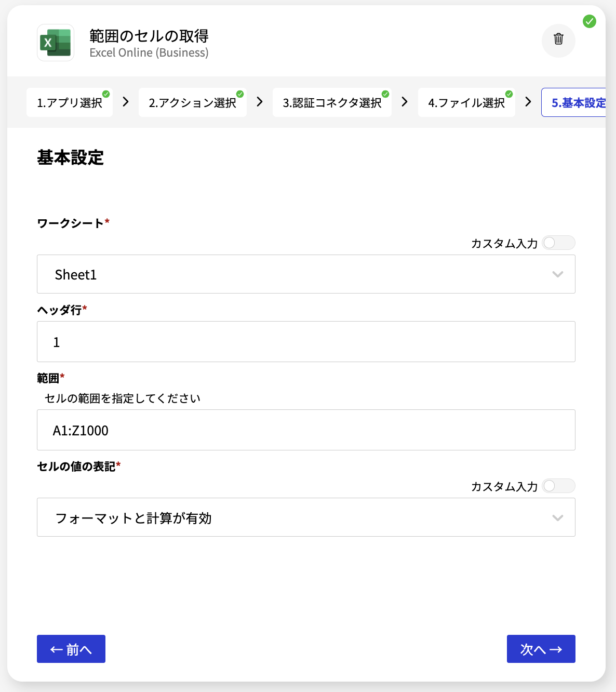
Task: Toggle カスタム入力 switch for ワークシート
Action: tap(558, 243)
